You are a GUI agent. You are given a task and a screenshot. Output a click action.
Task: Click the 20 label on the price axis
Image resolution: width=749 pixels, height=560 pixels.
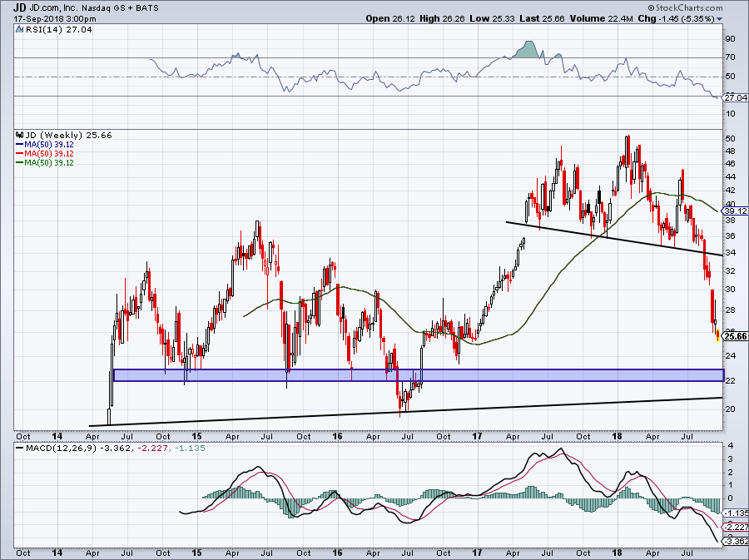(x=730, y=409)
